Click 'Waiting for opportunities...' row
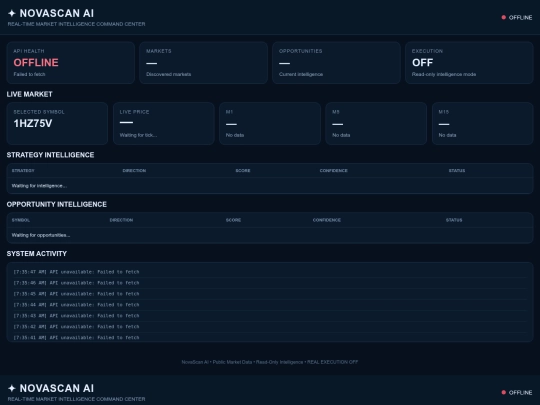This screenshot has height=405, width=540. (270, 235)
